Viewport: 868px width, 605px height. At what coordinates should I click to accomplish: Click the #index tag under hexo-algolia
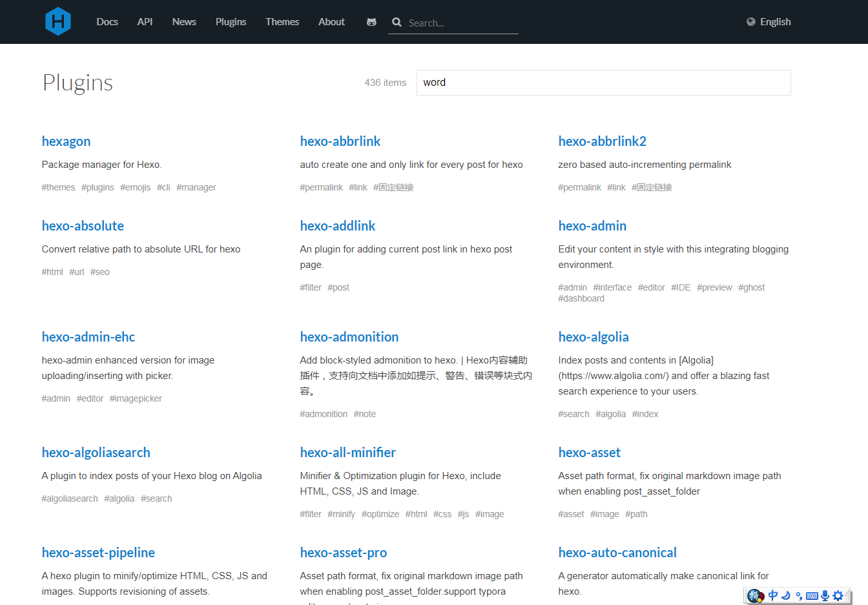point(645,414)
